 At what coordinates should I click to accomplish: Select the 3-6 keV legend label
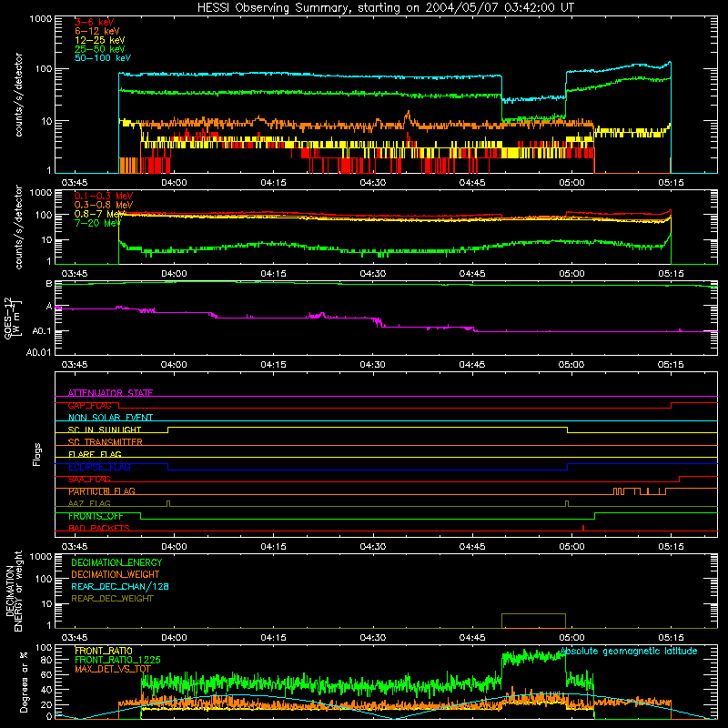coord(95,22)
